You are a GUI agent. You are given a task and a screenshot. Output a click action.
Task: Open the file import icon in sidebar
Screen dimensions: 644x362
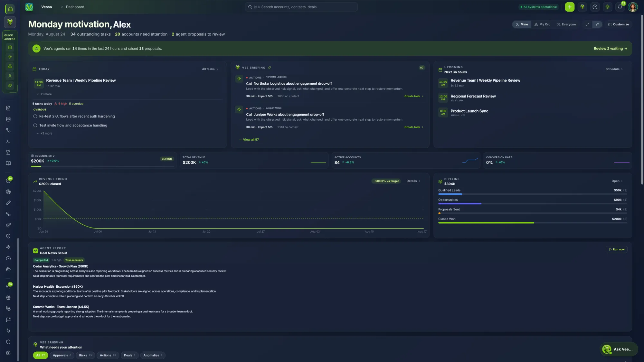pos(8,152)
